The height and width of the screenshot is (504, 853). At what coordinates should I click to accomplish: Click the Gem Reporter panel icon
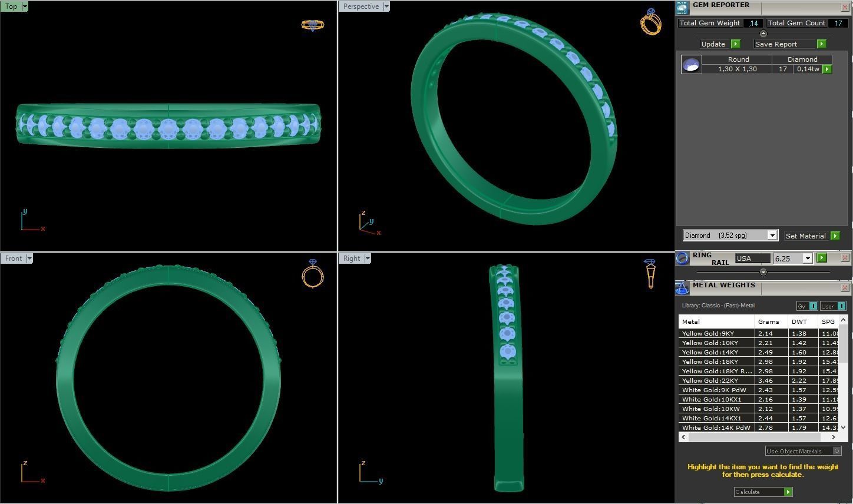682,8
